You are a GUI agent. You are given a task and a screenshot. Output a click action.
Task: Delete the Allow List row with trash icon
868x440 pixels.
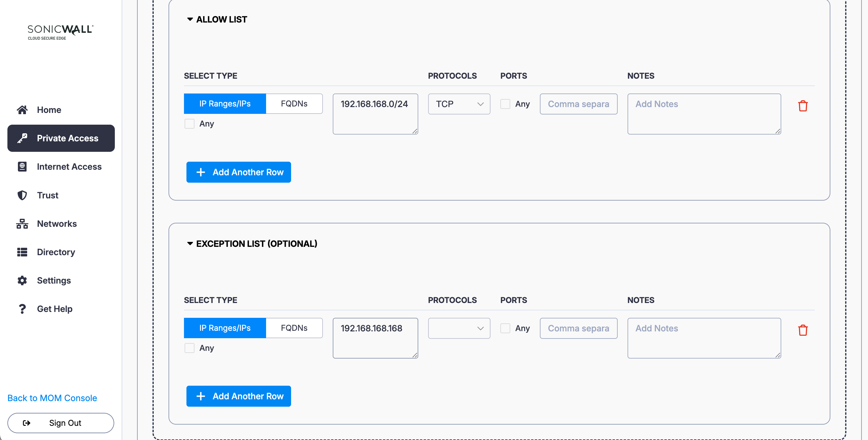pos(803,106)
